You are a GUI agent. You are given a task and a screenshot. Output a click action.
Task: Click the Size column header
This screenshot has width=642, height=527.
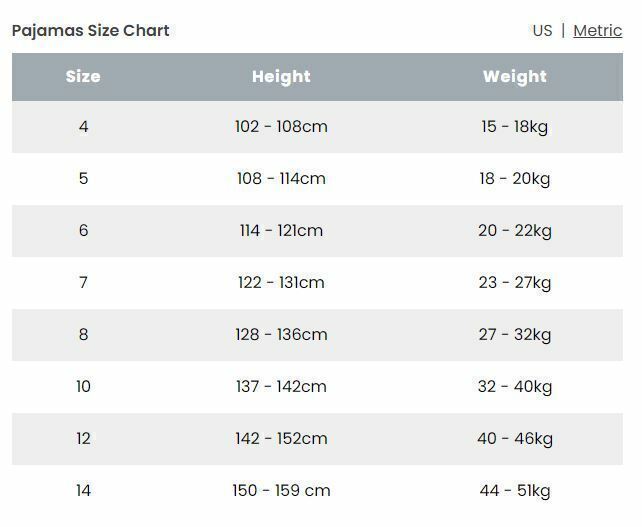[83, 77]
